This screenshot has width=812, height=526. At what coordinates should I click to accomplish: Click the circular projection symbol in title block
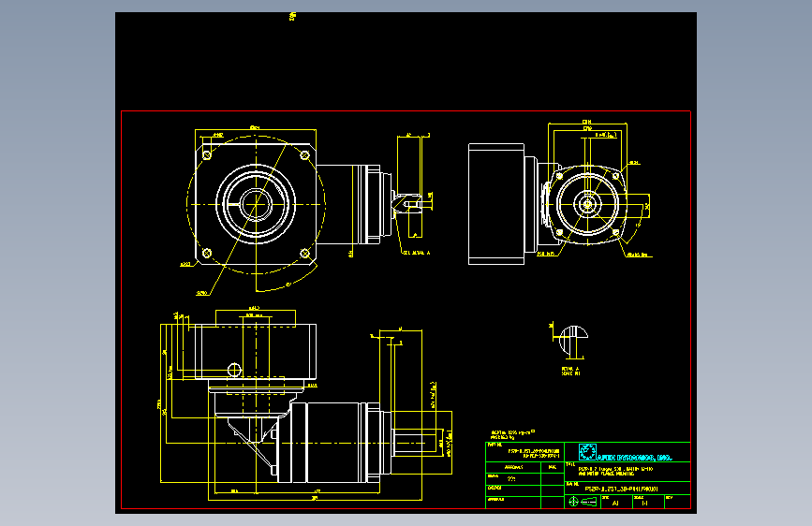(573, 502)
